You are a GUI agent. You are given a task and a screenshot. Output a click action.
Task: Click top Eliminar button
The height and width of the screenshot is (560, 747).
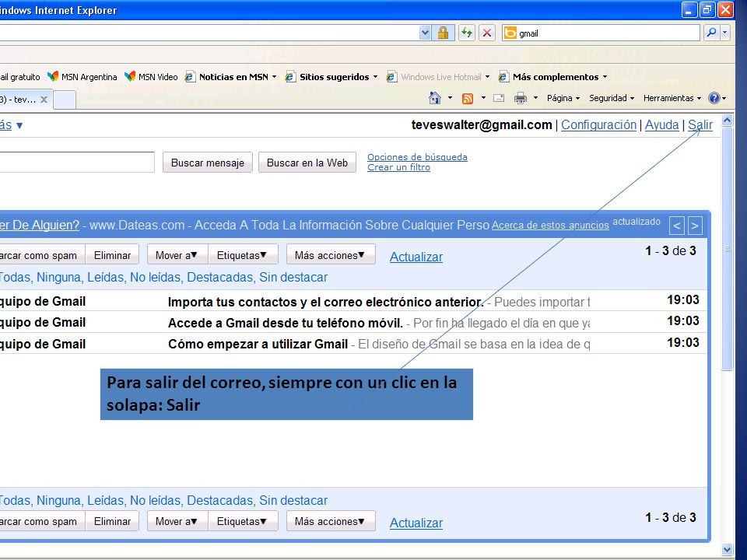[112, 255]
